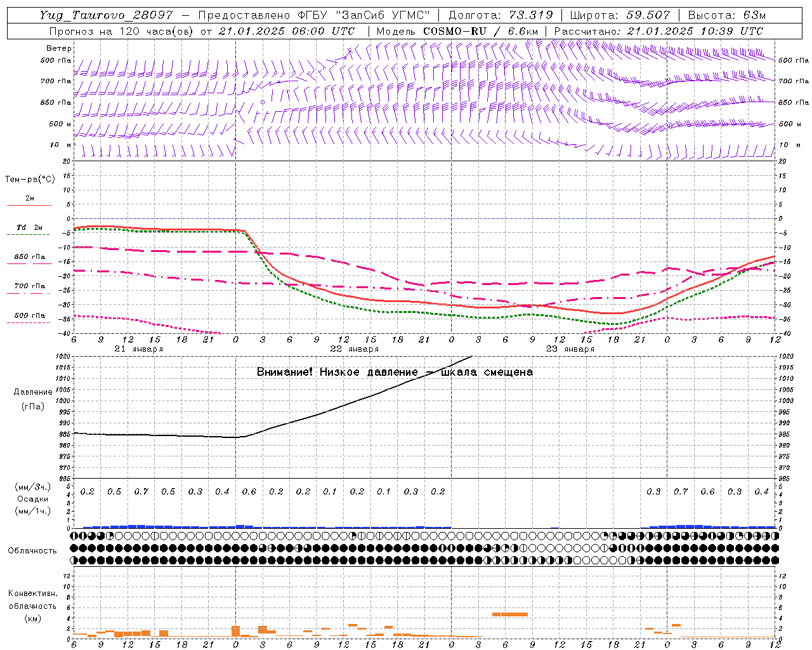Image resolution: width=812 pixels, height=650 pixels.
Task: Click the Осадки precipitation panel label
Action: pos(33,499)
